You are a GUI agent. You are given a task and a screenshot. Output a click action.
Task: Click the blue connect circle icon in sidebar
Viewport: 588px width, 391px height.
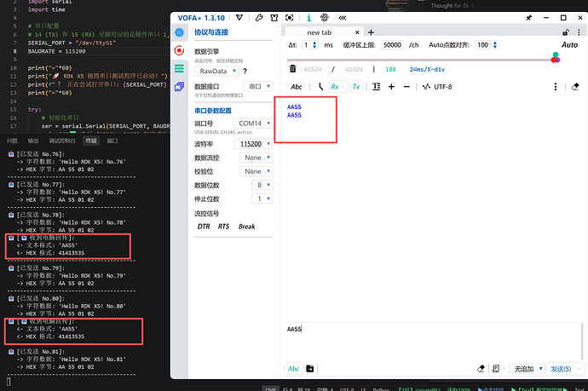[179, 32]
